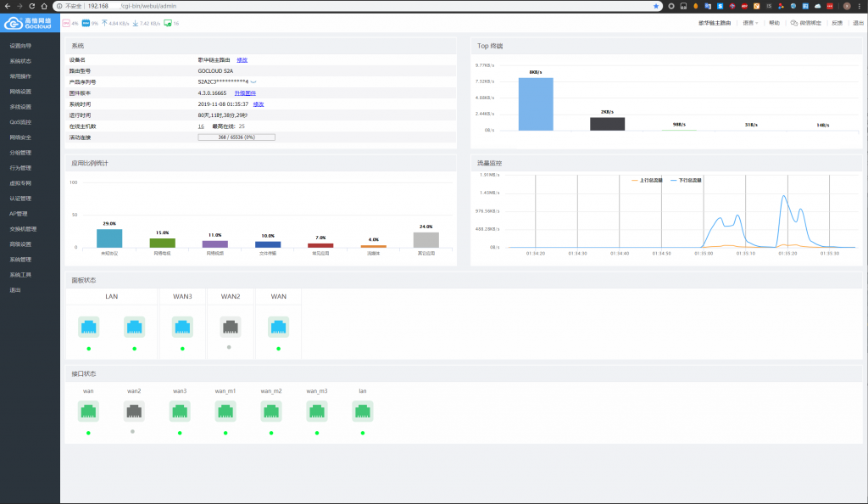
Task: Click 修改 link next to device name
Action: [242, 59]
